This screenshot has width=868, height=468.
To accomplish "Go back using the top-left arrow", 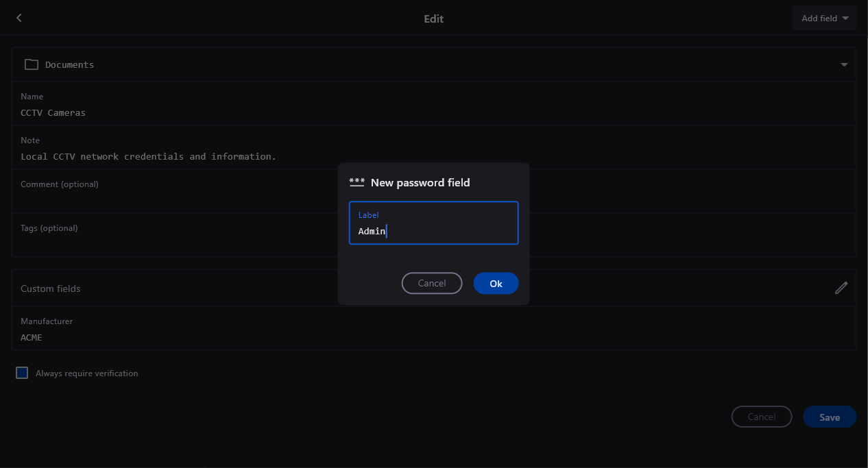I will click(19, 18).
